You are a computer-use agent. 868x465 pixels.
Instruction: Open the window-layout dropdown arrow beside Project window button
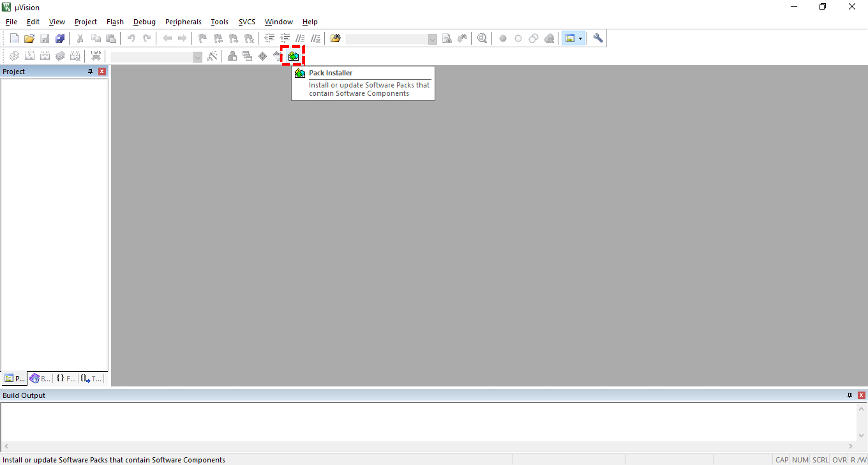[x=580, y=39]
